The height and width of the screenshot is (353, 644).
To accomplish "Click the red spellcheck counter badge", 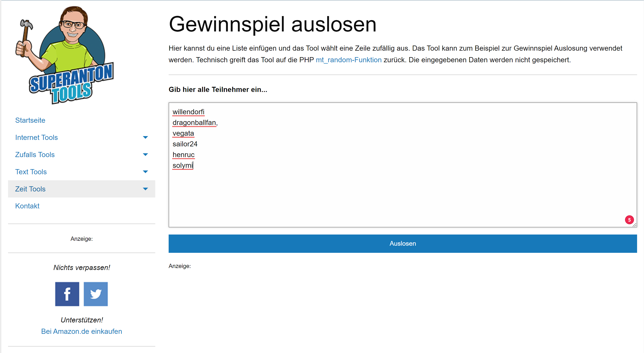I will tap(629, 220).
